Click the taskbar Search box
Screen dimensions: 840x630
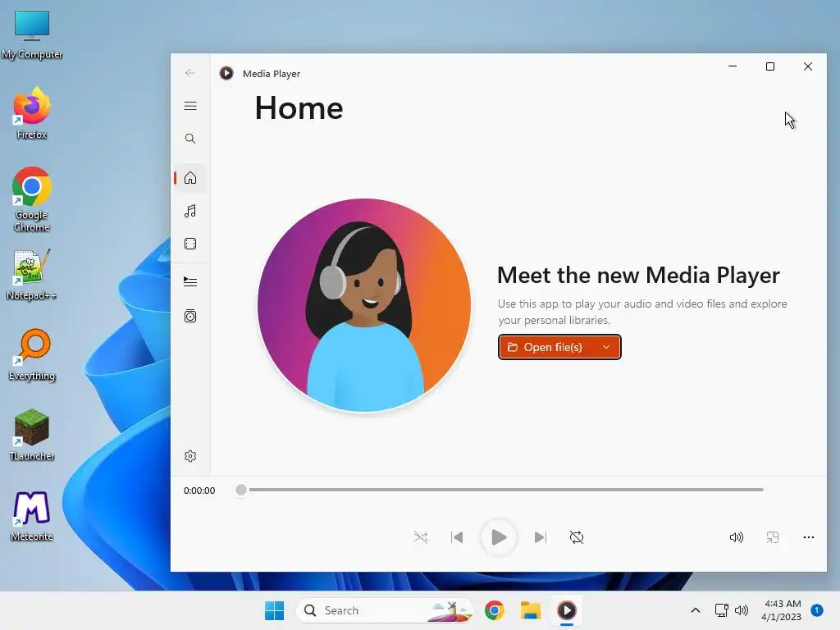[x=385, y=610]
